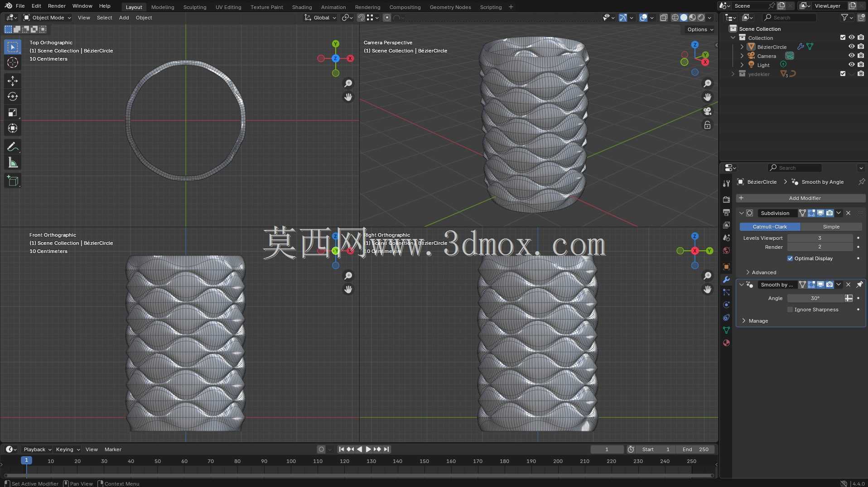Switch to Modeling workspace tab
This screenshot has width=868, height=487.
163,7
